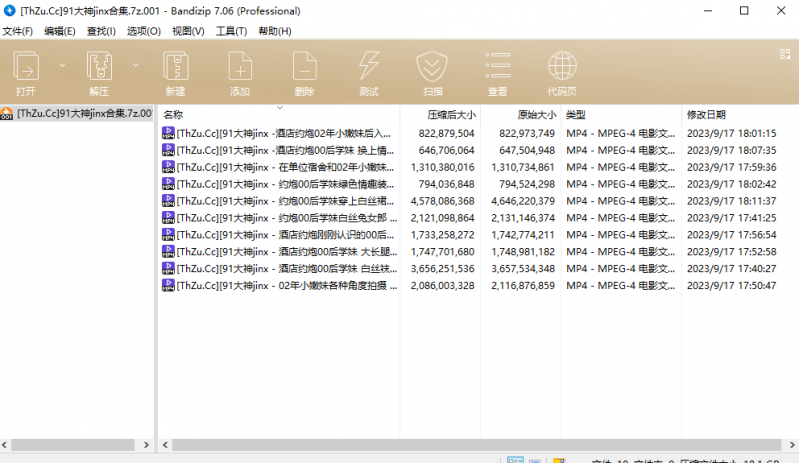Click the date cell 2023/9/17 17:41:25
This screenshot has height=463, width=799.
tap(731, 218)
